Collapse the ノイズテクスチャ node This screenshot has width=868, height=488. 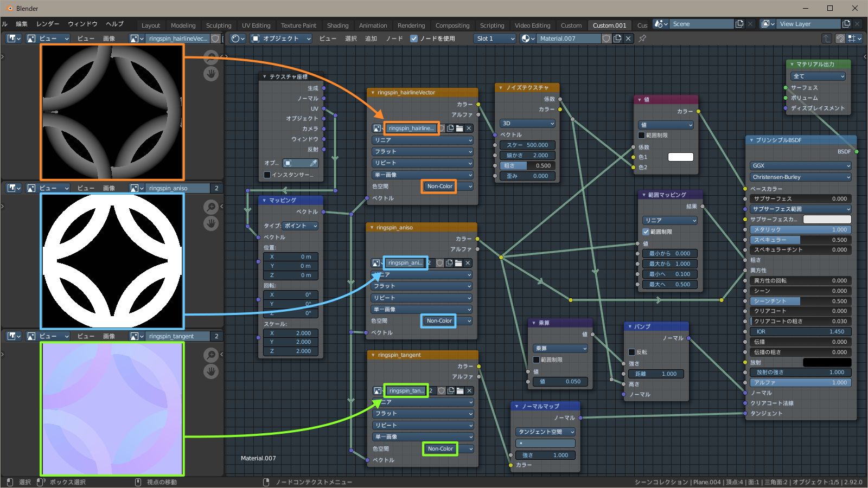[x=501, y=88]
